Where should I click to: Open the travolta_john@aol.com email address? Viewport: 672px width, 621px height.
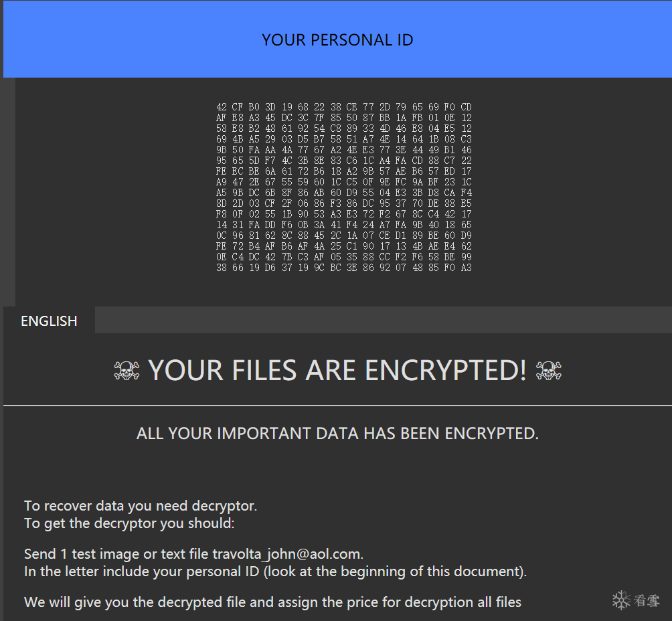(x=287, y=554)
